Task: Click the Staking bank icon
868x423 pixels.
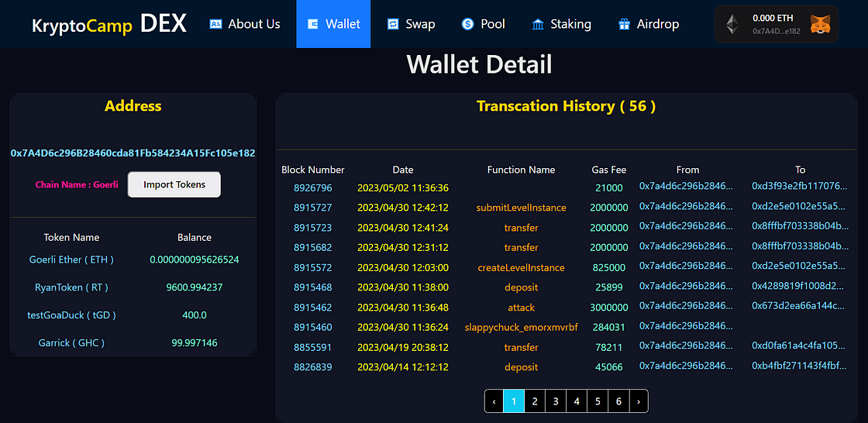Action: pos(538,24)
